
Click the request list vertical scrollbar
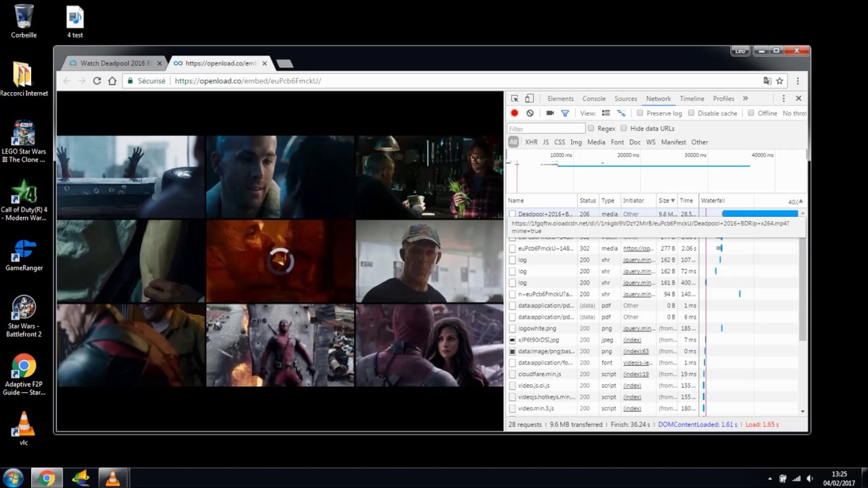coord(803,281)
